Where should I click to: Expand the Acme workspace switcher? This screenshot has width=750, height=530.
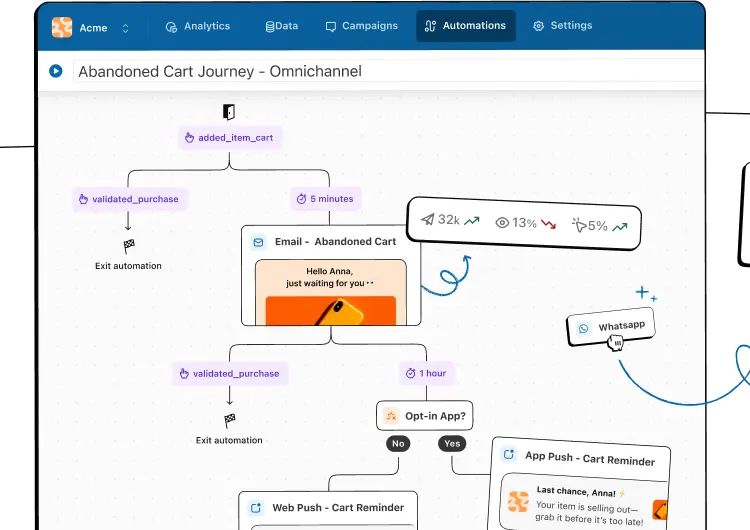(x=125, y=28)
